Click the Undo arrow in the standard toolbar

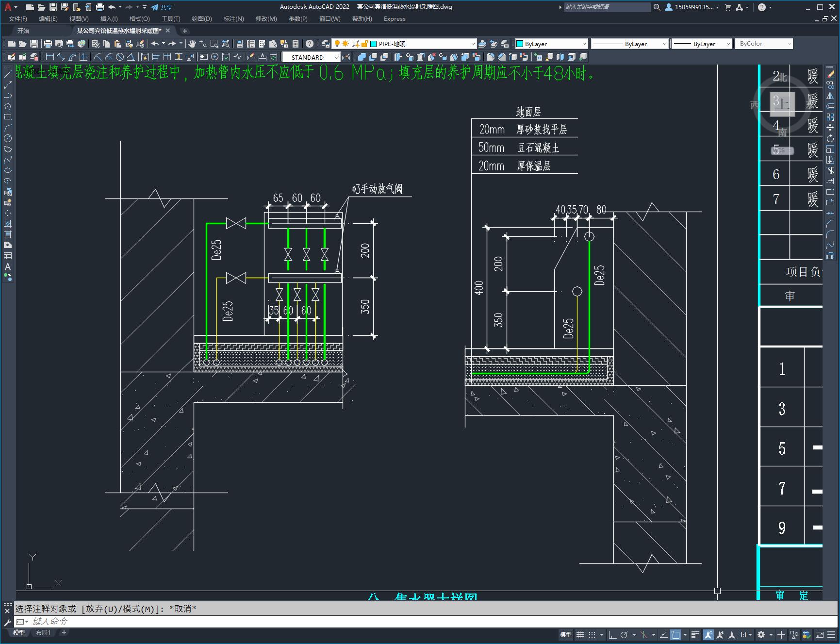[155, 44]
